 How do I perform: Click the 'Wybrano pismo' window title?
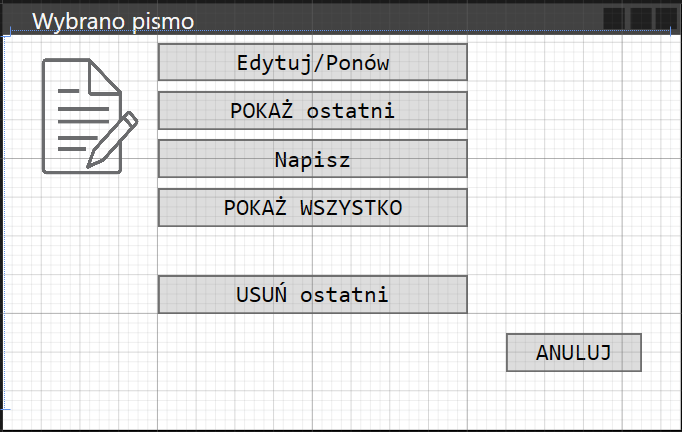pos(113,21)
